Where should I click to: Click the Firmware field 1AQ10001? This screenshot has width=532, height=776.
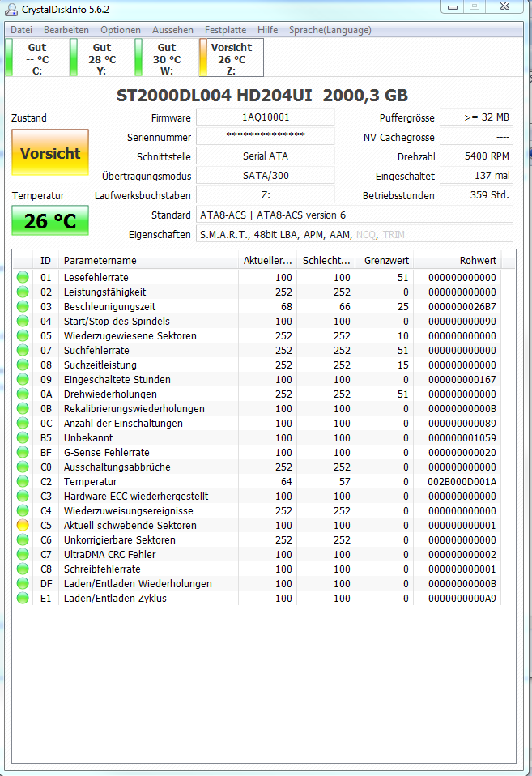[266, 117]
